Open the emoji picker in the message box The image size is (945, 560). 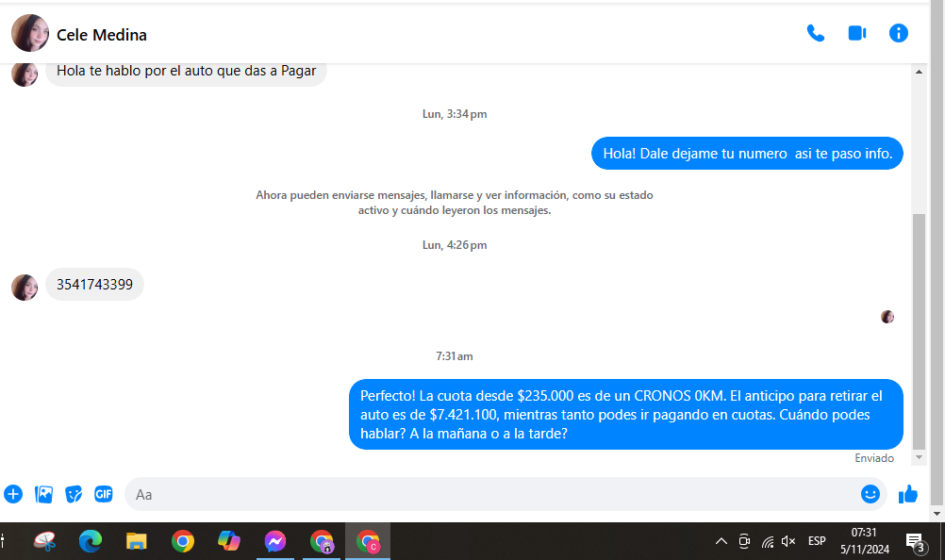[x=870, y=494]
